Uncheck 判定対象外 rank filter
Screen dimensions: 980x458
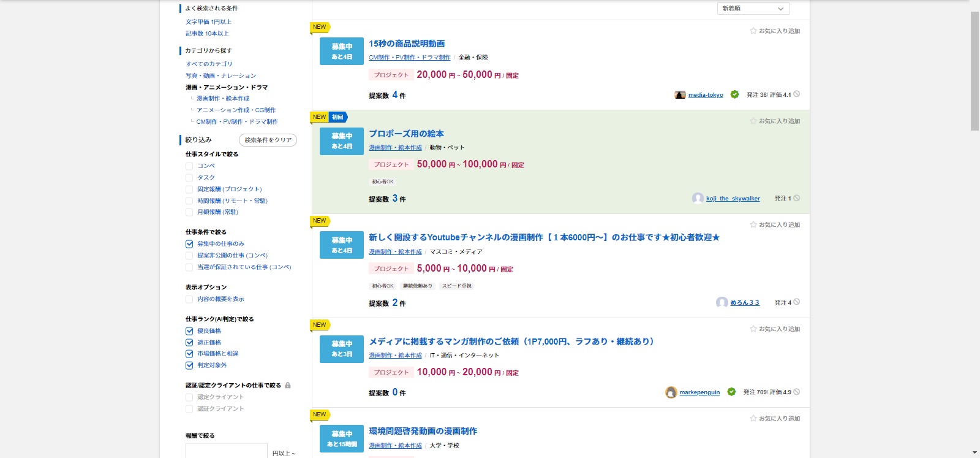[x=189, y=365]
